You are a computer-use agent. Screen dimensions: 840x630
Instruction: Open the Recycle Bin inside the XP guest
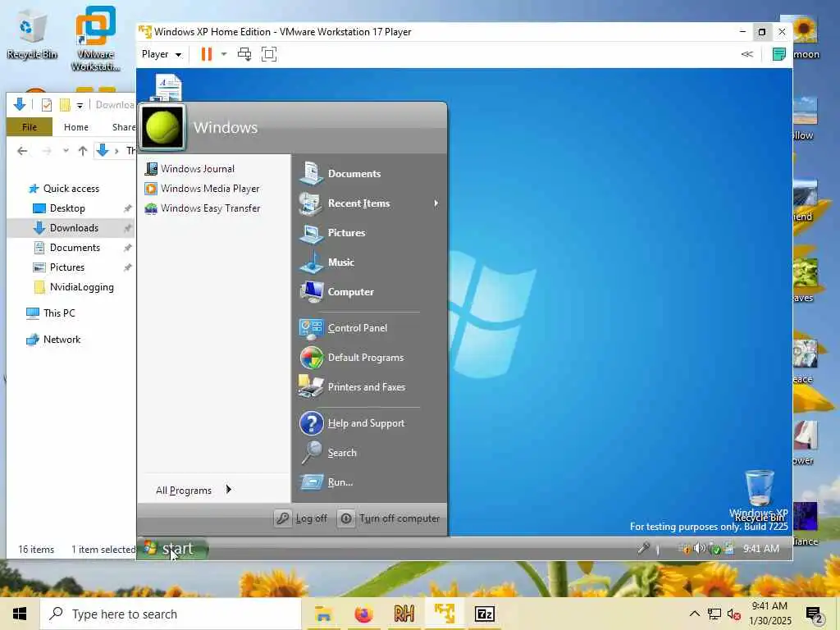coord(759,495)
